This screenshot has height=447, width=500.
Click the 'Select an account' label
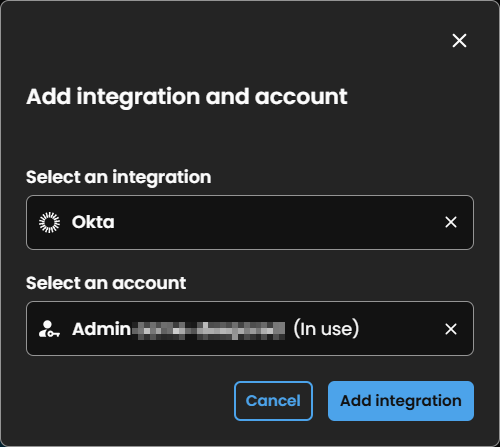106,283
